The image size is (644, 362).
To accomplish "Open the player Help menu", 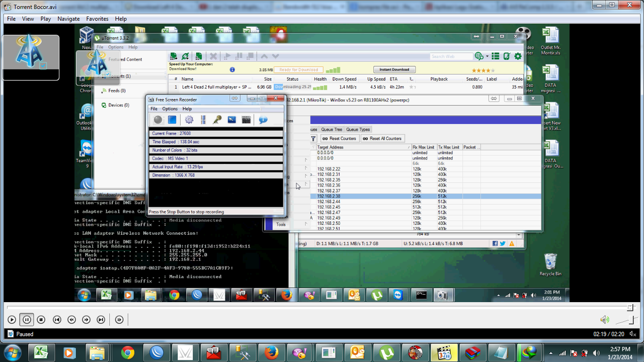I will pos(121,19).
